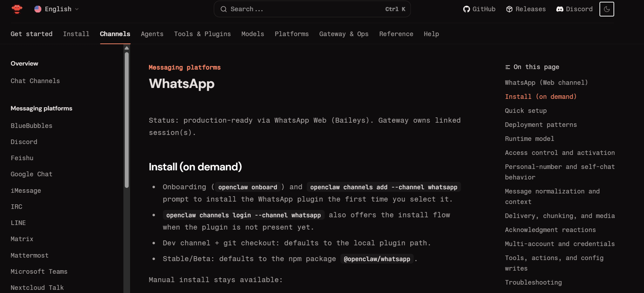Screen dimensions: 644x293
Task: Click the @openclaw/whatsapp package code
Action: coord(377,259)
